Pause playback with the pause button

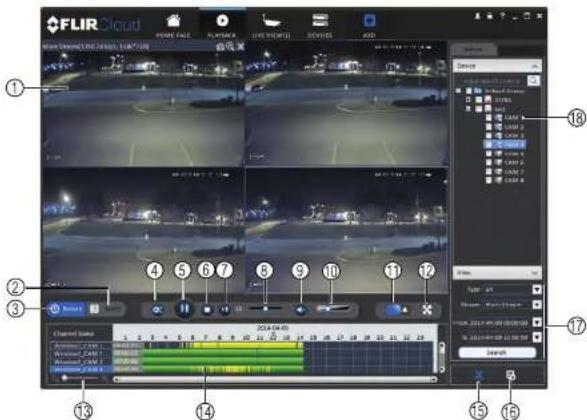pyautogui.click(x=184, y=309)
